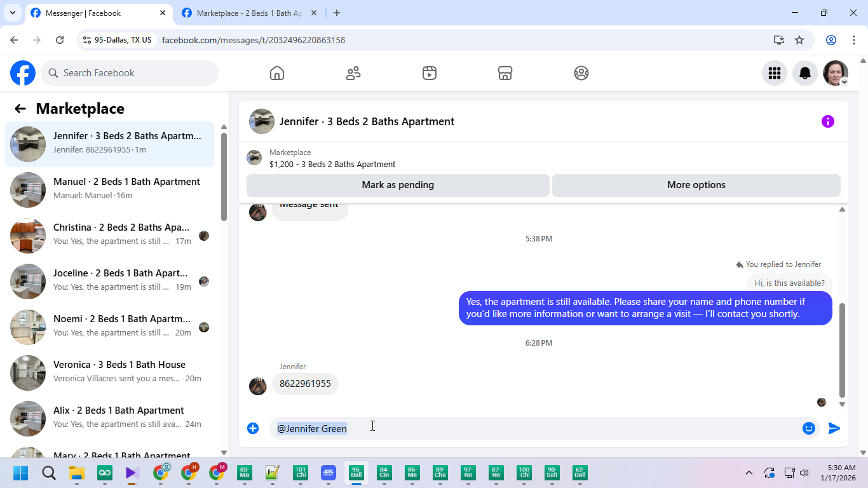Viewport: 868px width, 488px height.
Task: Open the Friends icon in top navigation
Action: (x=353, y=73)
